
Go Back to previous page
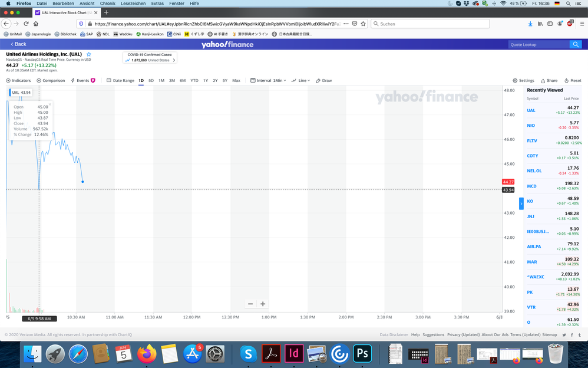[x=18, y=44]
